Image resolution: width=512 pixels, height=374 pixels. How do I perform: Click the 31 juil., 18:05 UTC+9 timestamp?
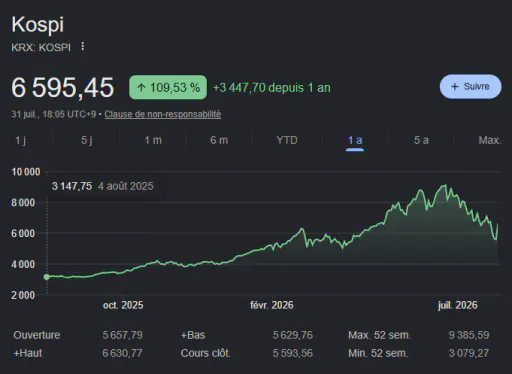coord(54,114)
